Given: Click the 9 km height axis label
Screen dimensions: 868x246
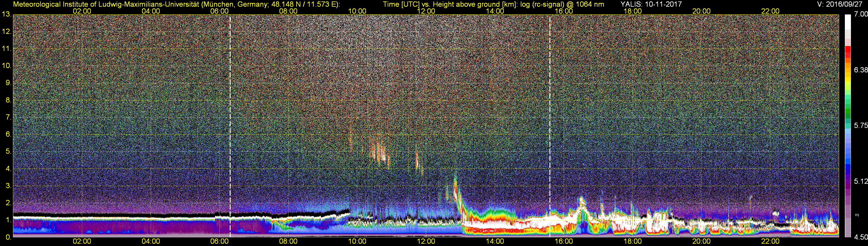Looking at the screenshot, I should 8,83.
